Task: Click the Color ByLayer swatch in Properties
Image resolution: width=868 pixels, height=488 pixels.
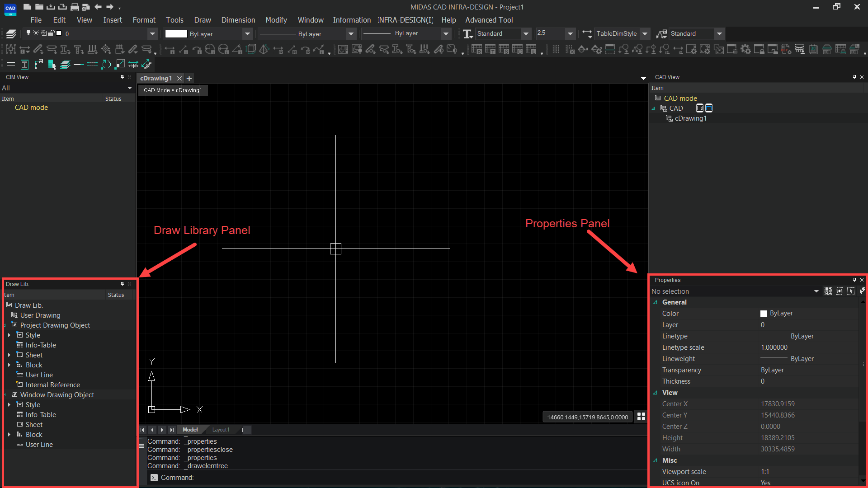Action: 764,314
